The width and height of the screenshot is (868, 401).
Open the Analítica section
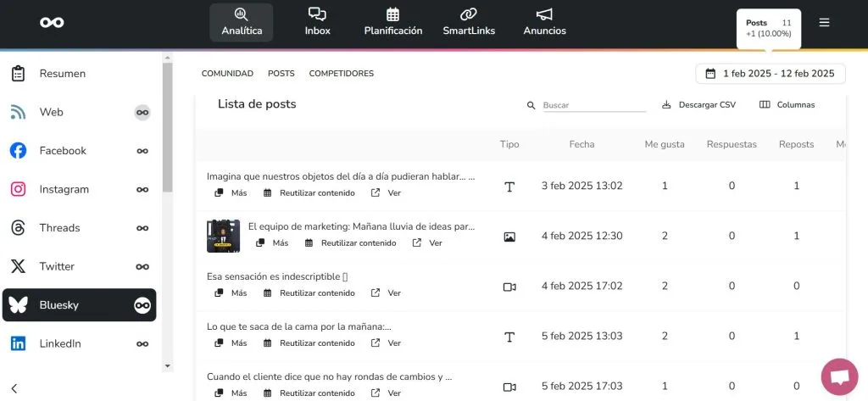241,22
